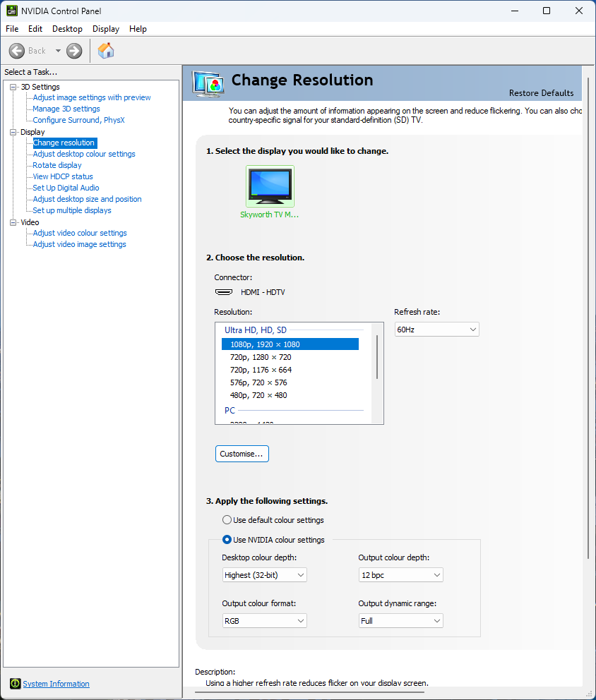This screenshot has width=596, height=700.
Task: Click the Change Resolution header icon
Action: click(208, 84)
